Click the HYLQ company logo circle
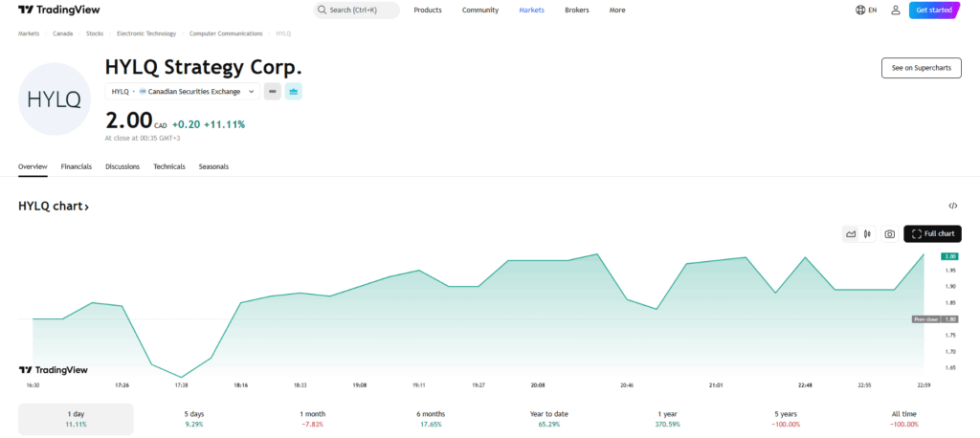980x438 pixels. (x=55, y=99)
